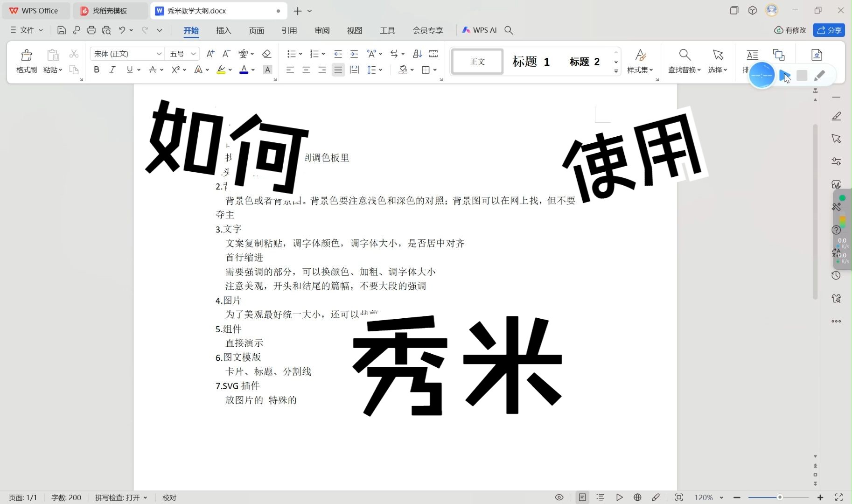Image resolution: width=852 pixels, height=504 pixels.
Task: Click the Find and Replace magnifier icon
Action: [684, 55]
